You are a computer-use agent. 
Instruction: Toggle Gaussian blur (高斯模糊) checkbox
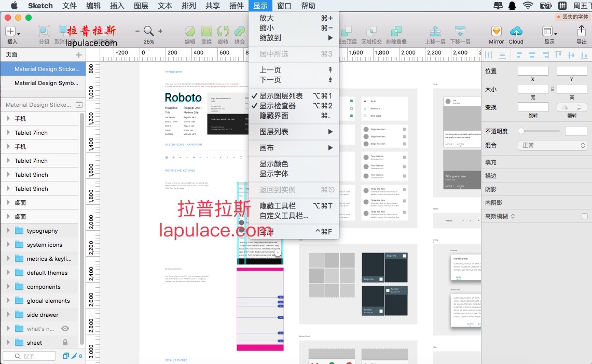point(584,216)
